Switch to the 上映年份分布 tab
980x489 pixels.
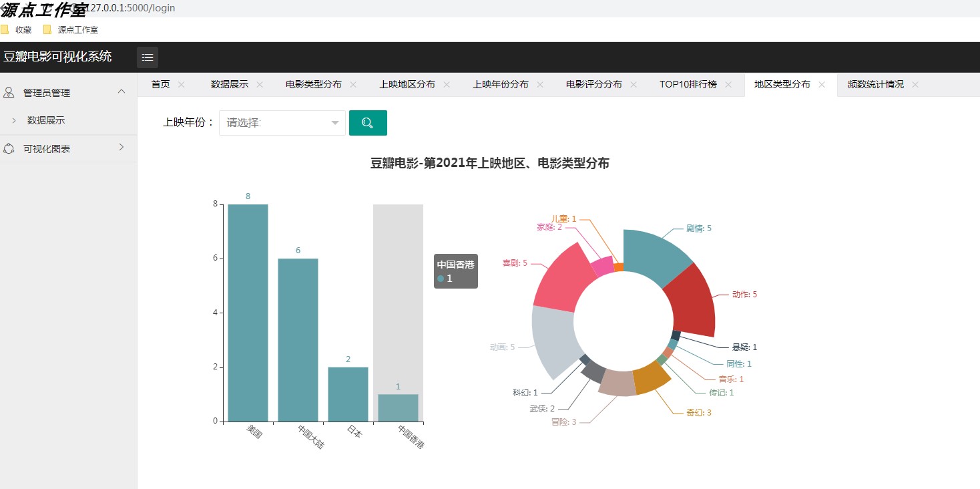point(501,85)
